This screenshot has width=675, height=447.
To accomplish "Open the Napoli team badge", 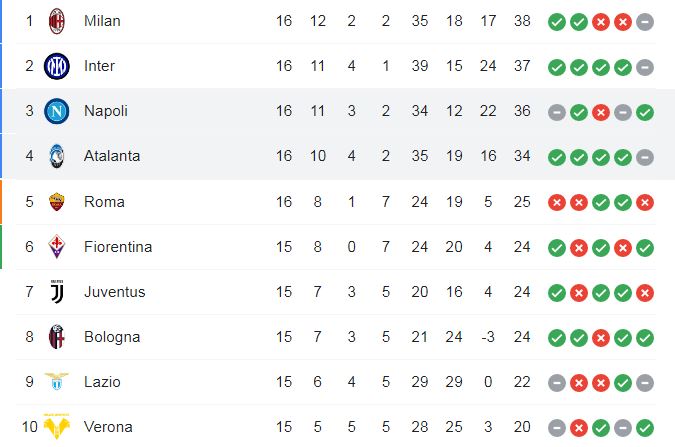I will 56,111.
